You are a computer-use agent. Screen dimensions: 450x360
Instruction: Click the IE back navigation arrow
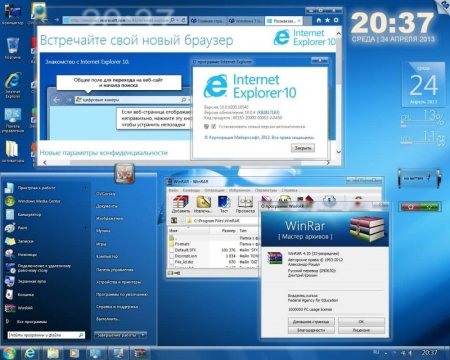coord(44,20)
